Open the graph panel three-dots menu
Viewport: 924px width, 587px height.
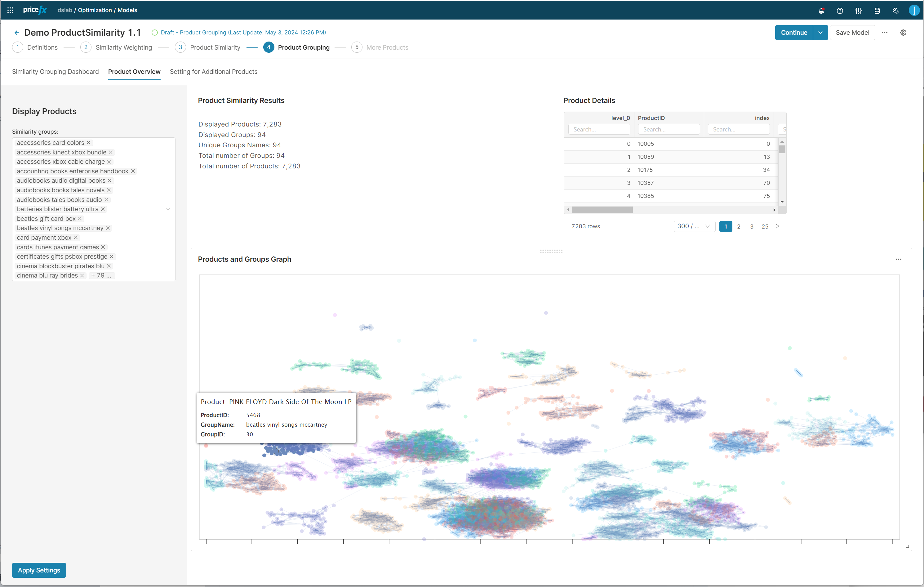pyautogui.click(x=898, y=259)
